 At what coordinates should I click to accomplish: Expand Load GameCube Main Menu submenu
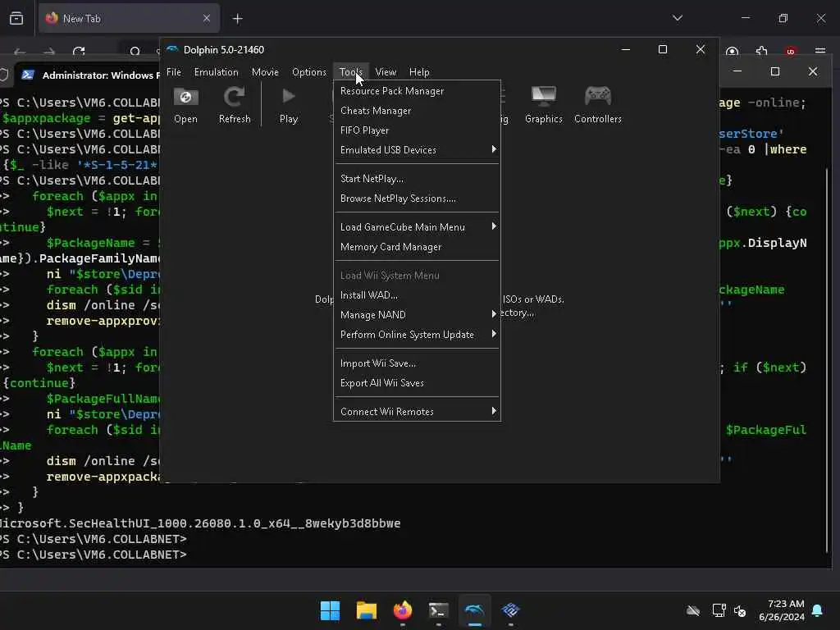click(417, 227)
